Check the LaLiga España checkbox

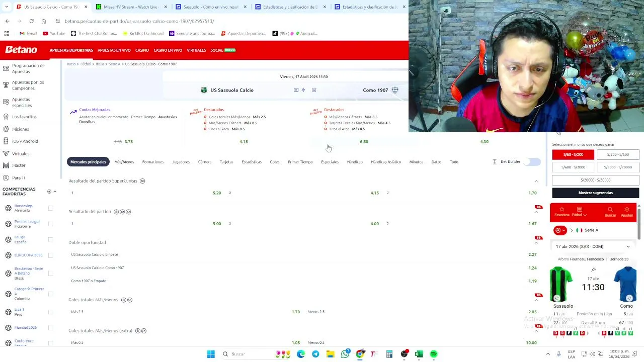(x=50, y=239)
